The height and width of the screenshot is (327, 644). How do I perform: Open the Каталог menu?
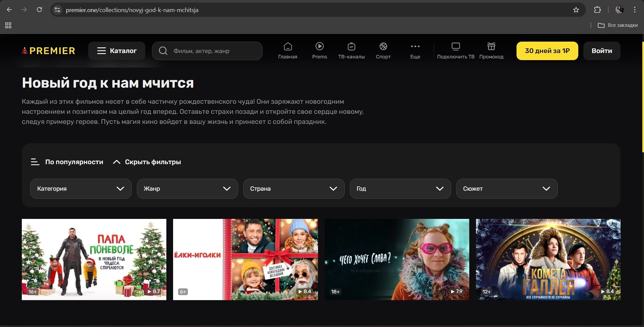[117, 51]
